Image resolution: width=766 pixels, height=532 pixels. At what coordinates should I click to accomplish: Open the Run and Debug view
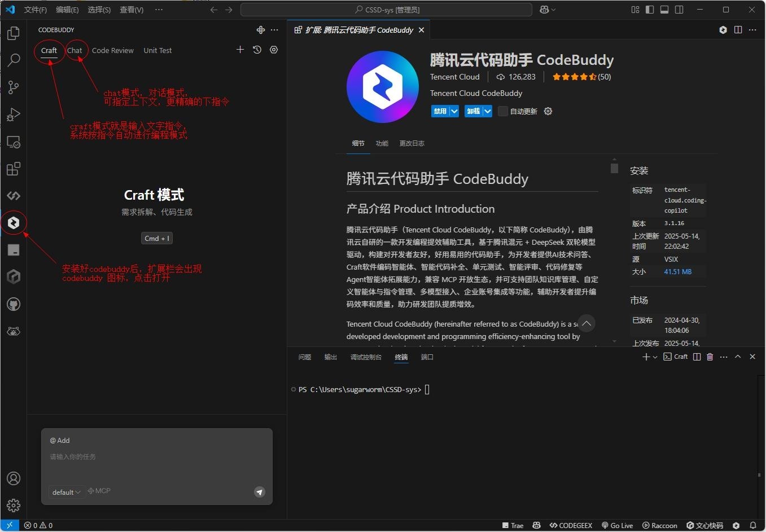pos(14,115)
